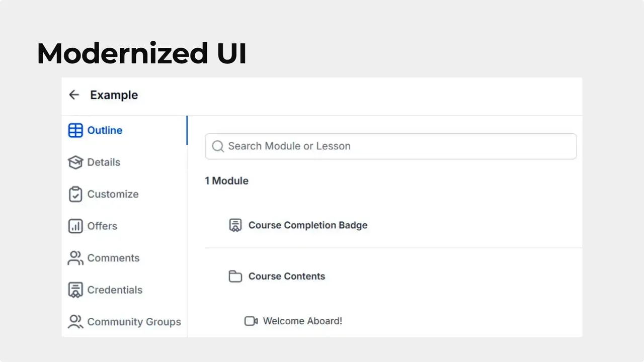
Task: Open the Welcome Aboard! lesson
Action: (x=302, y=321)
